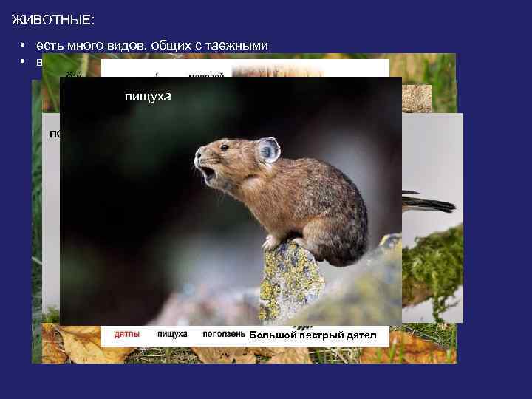Click the 'ЖИВОТНЫЕ:' slide heading
The height and width of the screenshot is (399, 532).
[x=53, y=20]
